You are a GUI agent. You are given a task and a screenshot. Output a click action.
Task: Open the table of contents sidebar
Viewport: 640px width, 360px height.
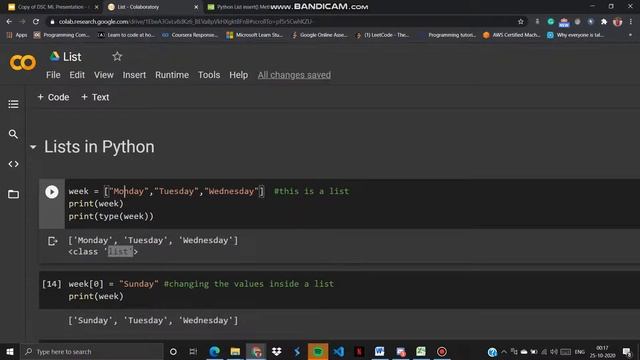click(x=13, y=104)
